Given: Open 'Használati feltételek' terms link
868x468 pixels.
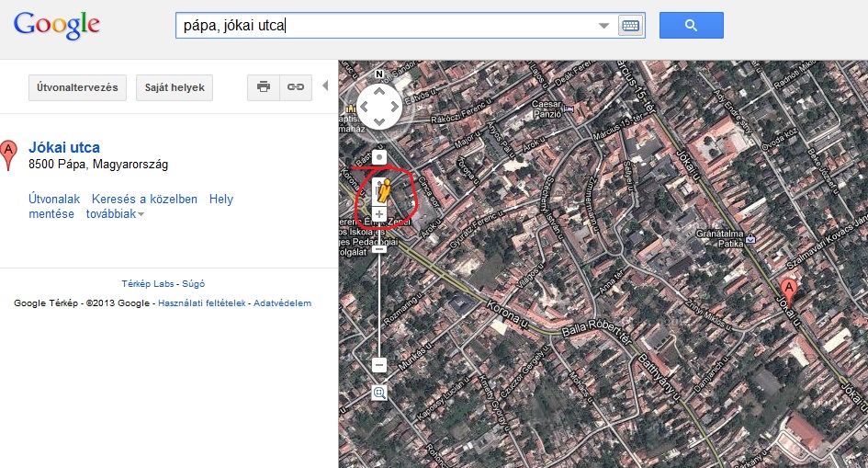Looking at the screenshot, I should tap(201, 303).
